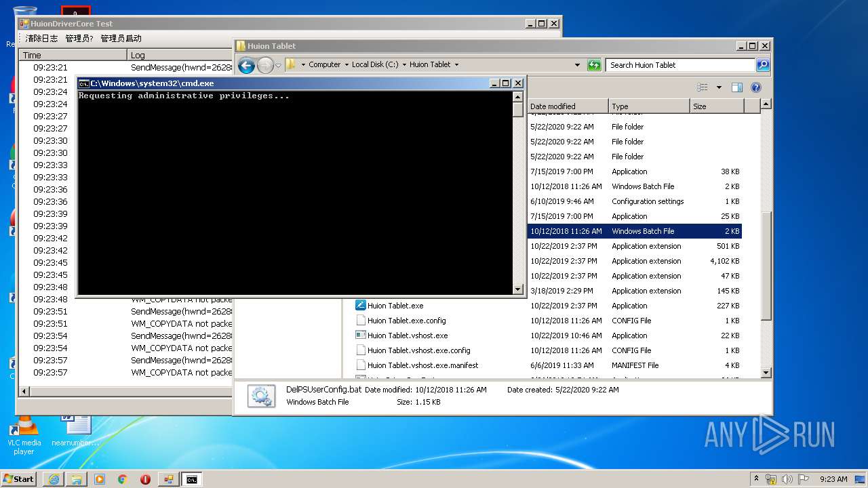Click the batch file gears icon in details pane
The width and height of the screenshot is (868, 488).
click(x=261, y=396)
